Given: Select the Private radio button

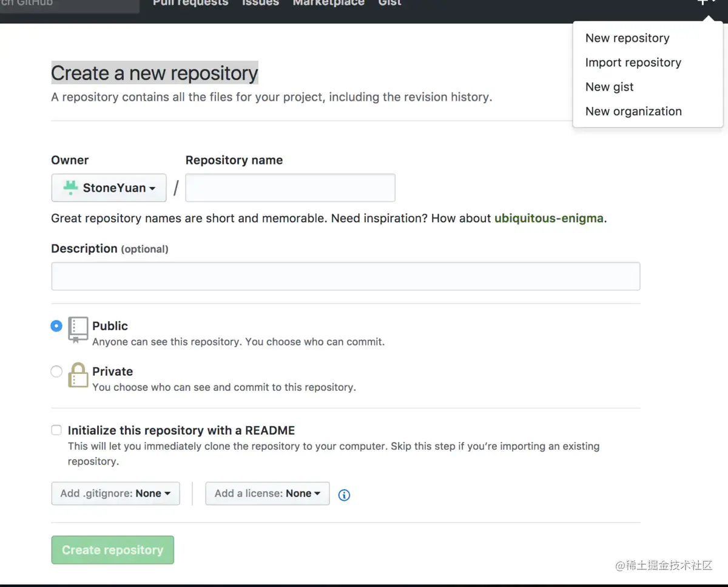Looking at the screenshot, I should pos(56,372).
